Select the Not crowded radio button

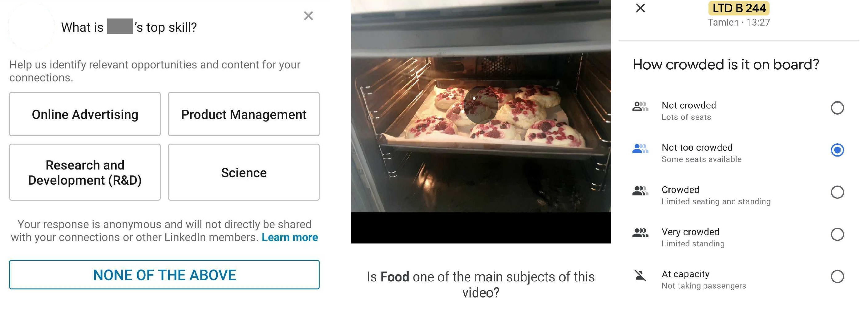(837, 108)
